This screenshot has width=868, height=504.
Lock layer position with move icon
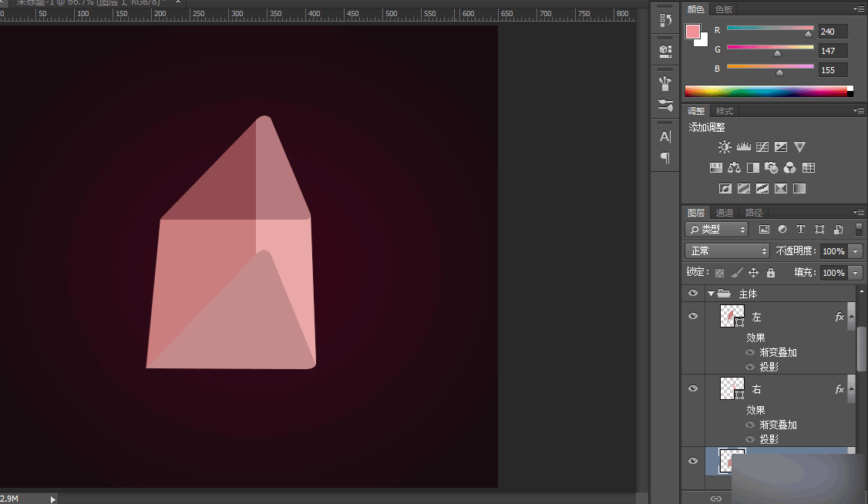click(753, 273)
